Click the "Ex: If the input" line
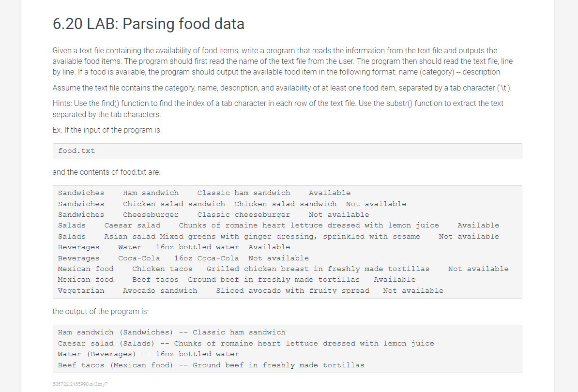The height and width of the screenshot is (392, 578). (107, 130)
